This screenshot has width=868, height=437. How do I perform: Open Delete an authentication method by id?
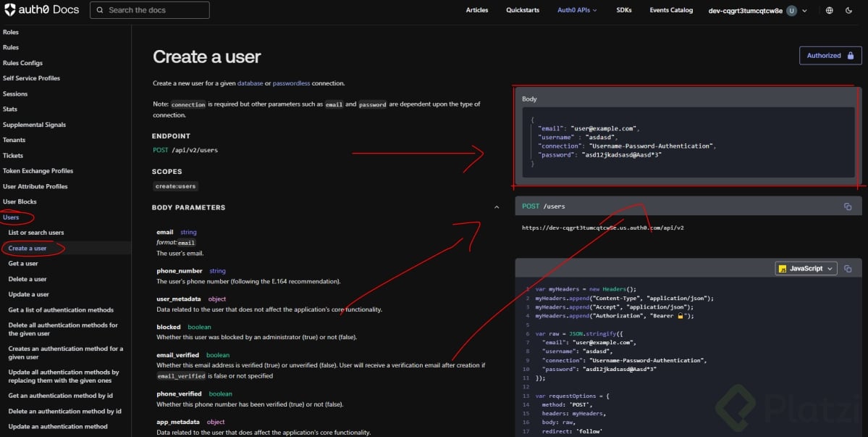click(x=64, y=411)
